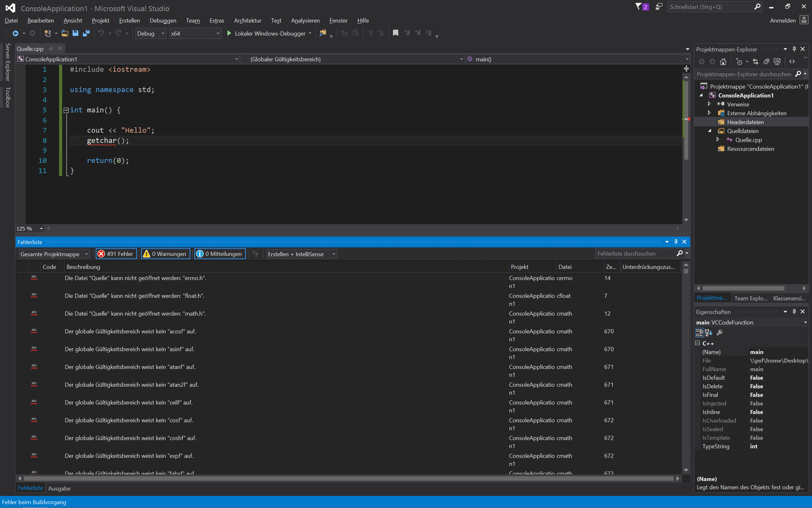The height and width of the screenshot is (508, 812).
Task: Open the Analysieren menu
Action: 305,21
